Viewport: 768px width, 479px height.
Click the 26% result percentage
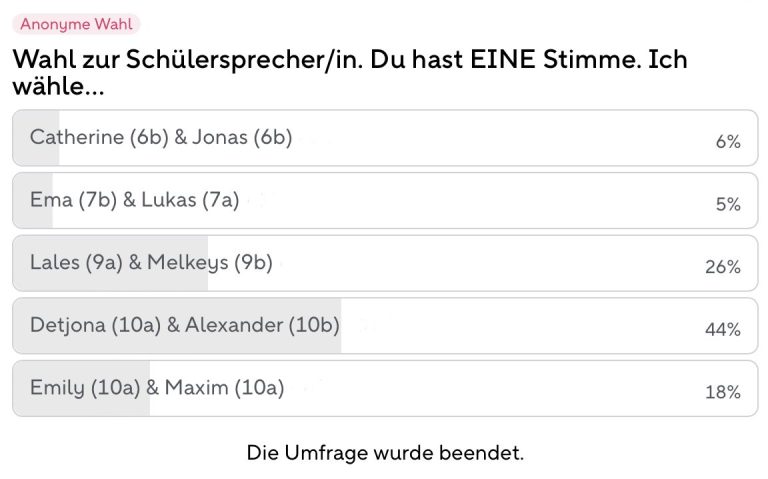coord(722,267)
